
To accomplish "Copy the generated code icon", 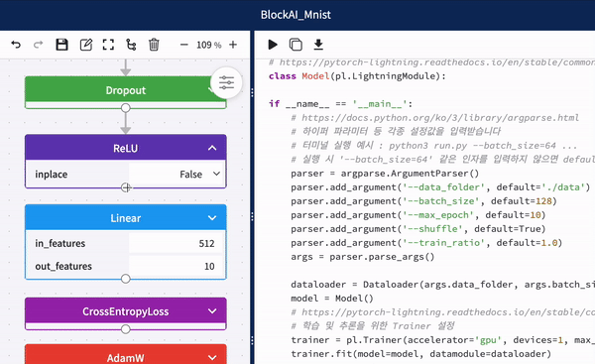I will point(296,45).
